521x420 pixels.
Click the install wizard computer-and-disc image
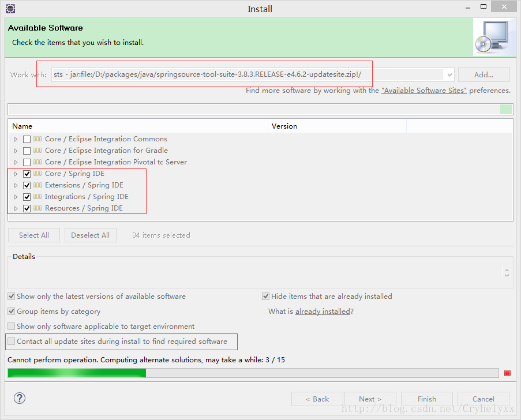point(494,37)
